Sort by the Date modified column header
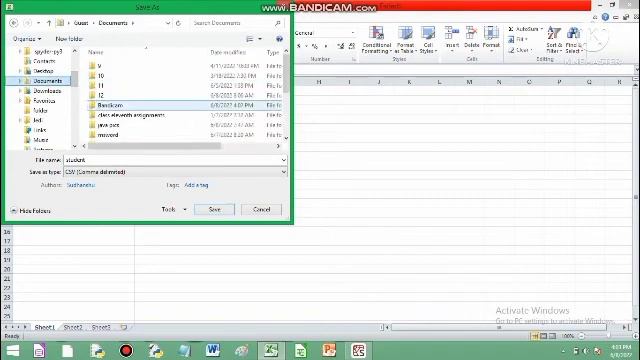 point(228,52)
